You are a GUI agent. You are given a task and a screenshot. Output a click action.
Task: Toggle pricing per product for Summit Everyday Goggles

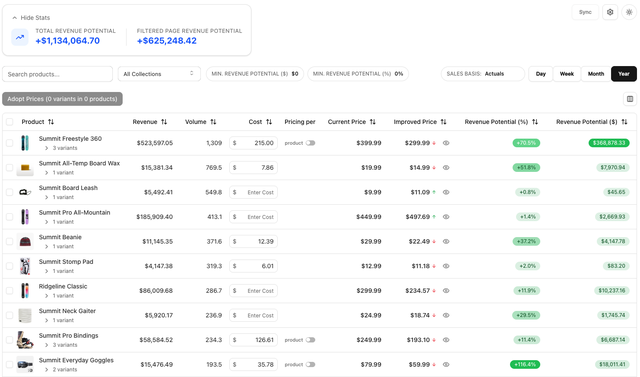click(311, 365)
